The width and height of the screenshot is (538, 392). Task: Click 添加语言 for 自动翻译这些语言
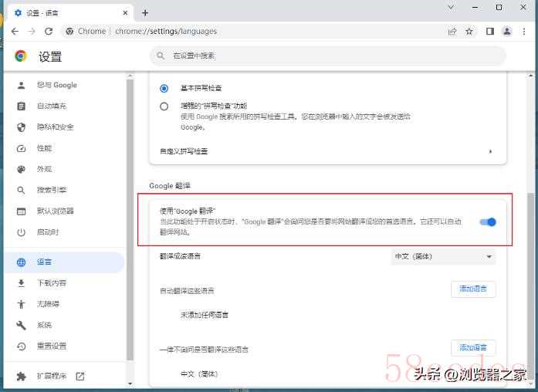point(473,289)
